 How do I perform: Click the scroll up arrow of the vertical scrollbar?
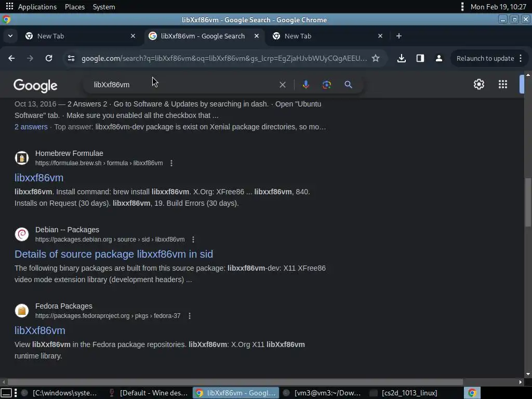tap(528, 75)
